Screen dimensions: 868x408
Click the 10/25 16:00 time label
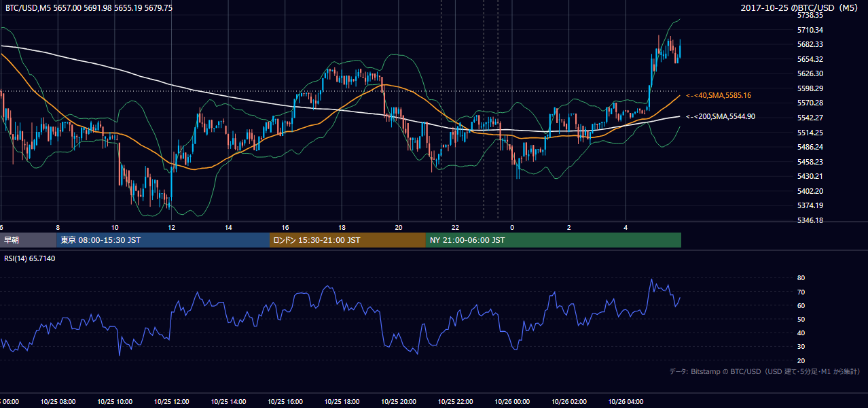point(285,402)
